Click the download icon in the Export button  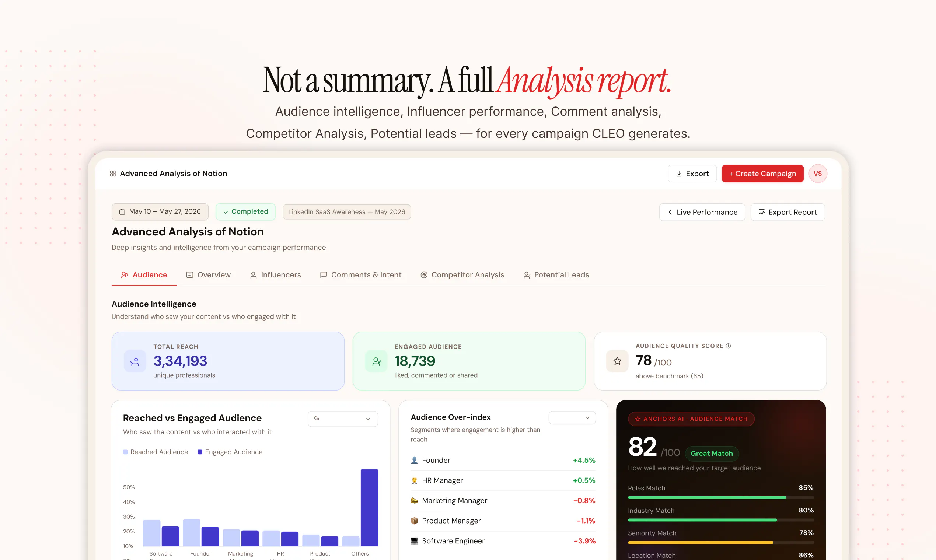click(679, 174)
